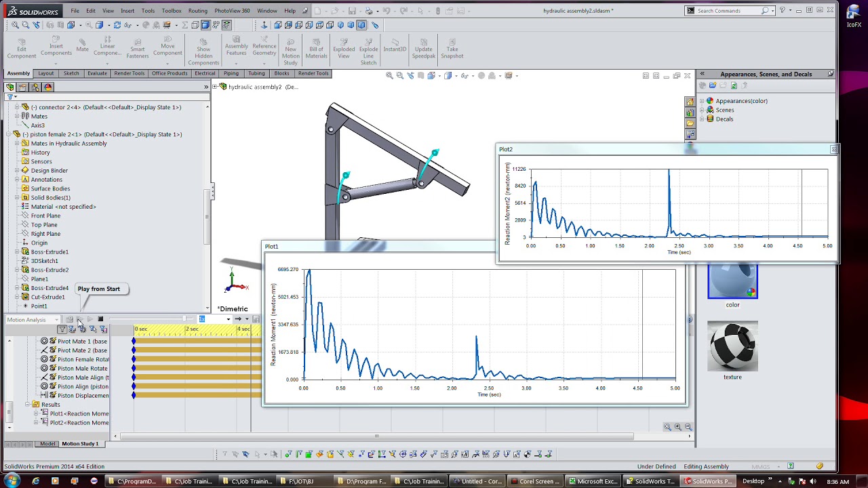Viewport: 868px width, 488px height.
Task: Expand Plot1 Reaction Moment result
Action: click(36, 413)
